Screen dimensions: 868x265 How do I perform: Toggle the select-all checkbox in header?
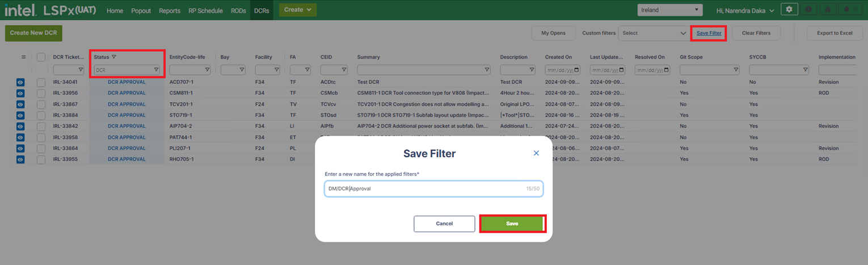click(41, 57)
